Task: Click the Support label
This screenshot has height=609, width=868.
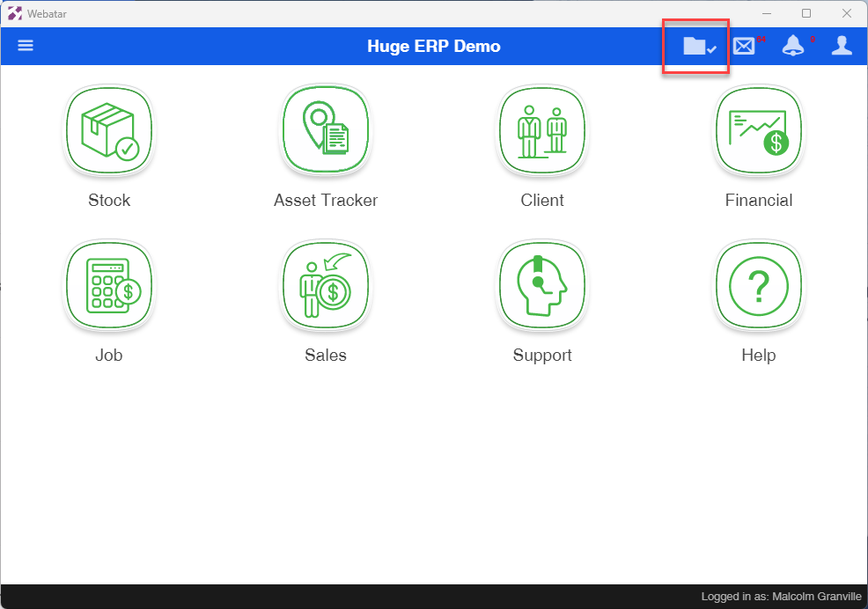Action: 542,356
